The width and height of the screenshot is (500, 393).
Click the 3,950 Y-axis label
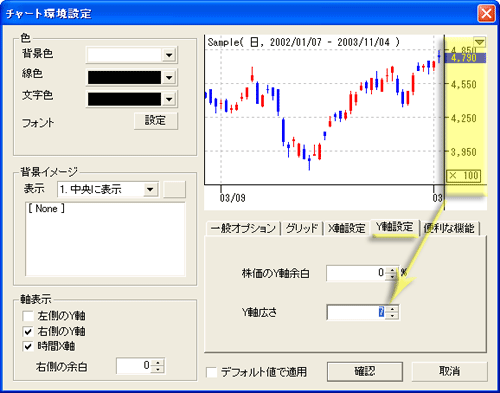[x=464, y=152]
